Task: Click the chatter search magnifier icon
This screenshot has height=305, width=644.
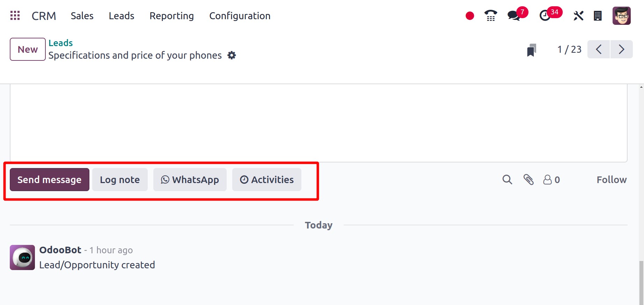Action: (507, 180)
